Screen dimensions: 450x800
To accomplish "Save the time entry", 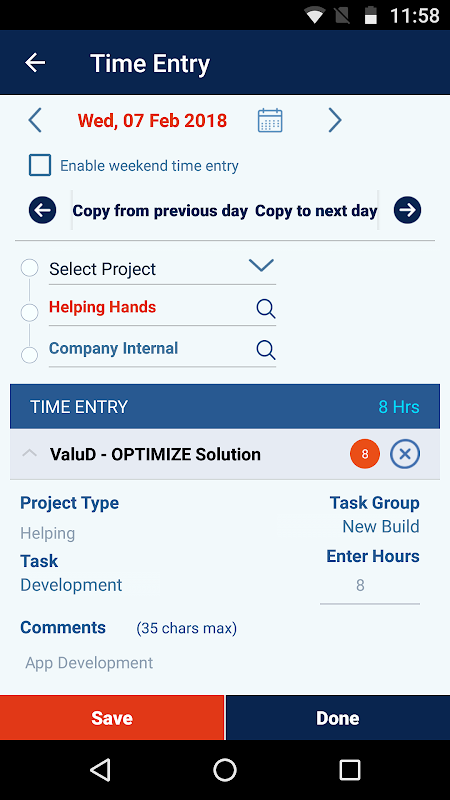I will point(112,717).
